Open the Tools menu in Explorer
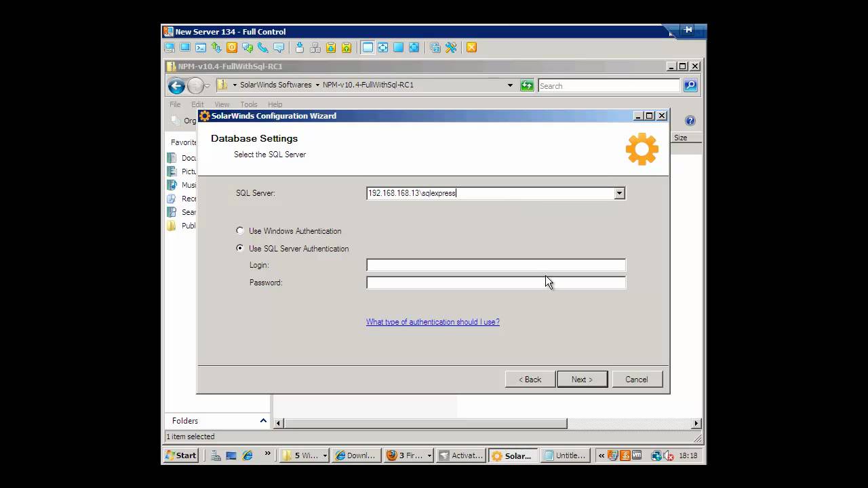The width and height of the screenshot is (868, 488). 249,104
